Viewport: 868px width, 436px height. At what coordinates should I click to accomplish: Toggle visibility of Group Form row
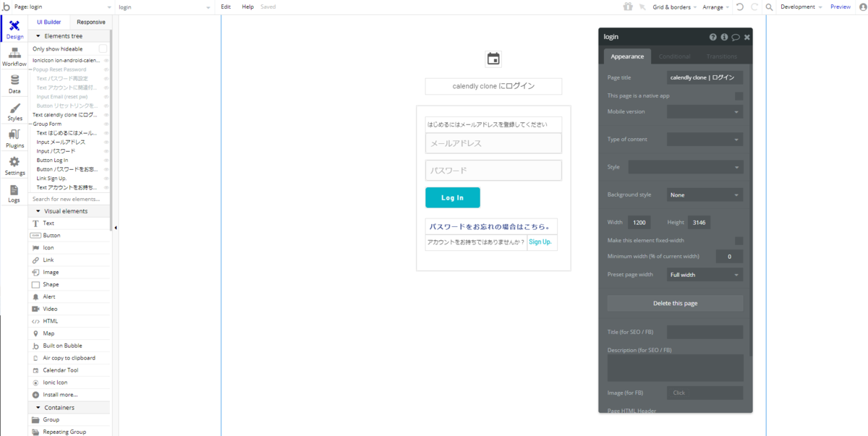(106, 124)
